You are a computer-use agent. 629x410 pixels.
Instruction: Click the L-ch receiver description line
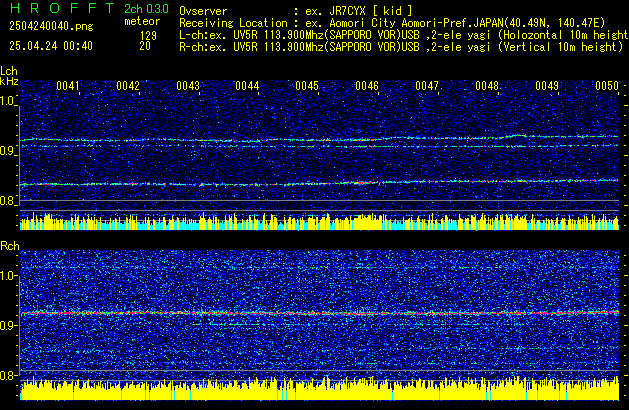(404, 35)
